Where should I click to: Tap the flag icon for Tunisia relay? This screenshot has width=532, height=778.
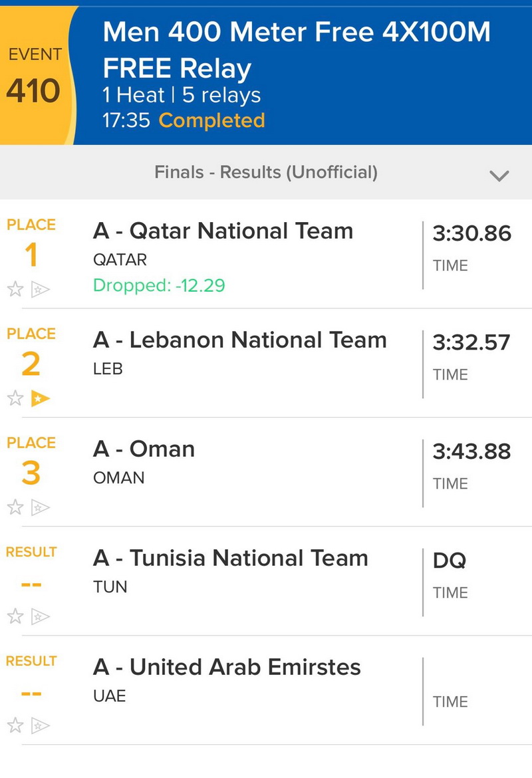pyautogui.click(x=41, y=616)
